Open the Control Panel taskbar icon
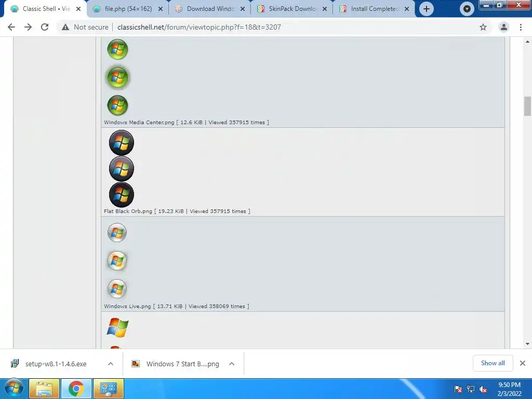Image resolution: width=532 pixels, height=399 pixels. pos(109,389)
